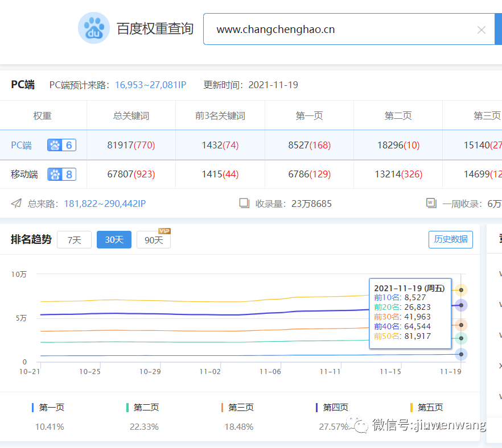This screenshot has height=448, width=502.
Task: Click PC total keywords 81917(770)
Action: [131, 145]
